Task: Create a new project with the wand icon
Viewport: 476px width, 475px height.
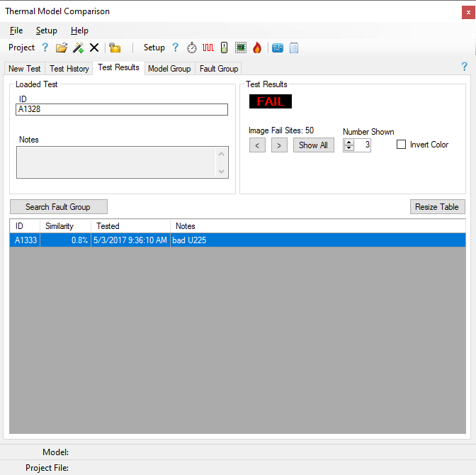Action: (x=78, y=47)
